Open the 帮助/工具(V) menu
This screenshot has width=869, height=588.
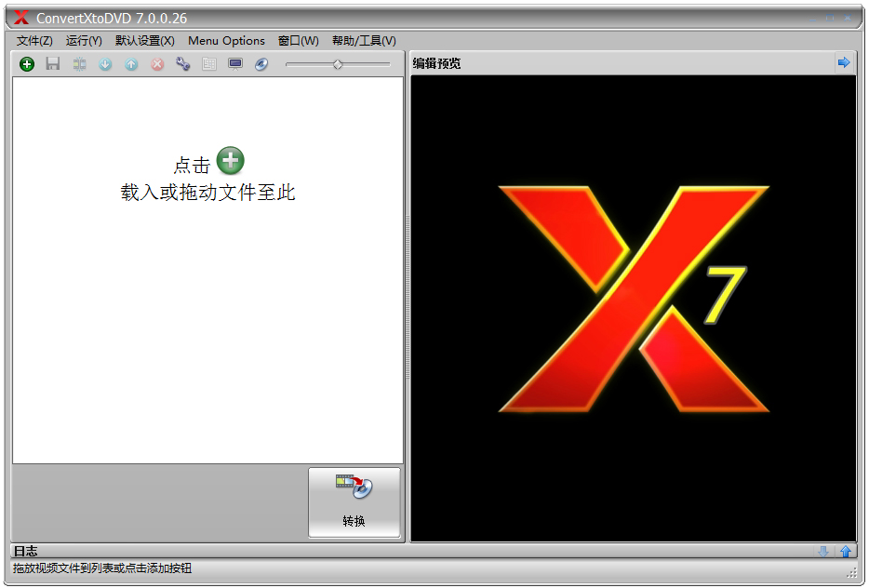coord(364,40)
